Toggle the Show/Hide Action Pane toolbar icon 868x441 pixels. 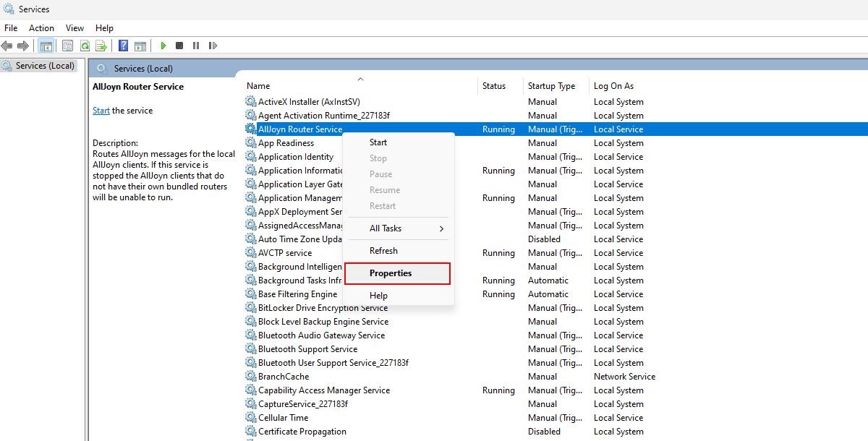pos(140,46)
